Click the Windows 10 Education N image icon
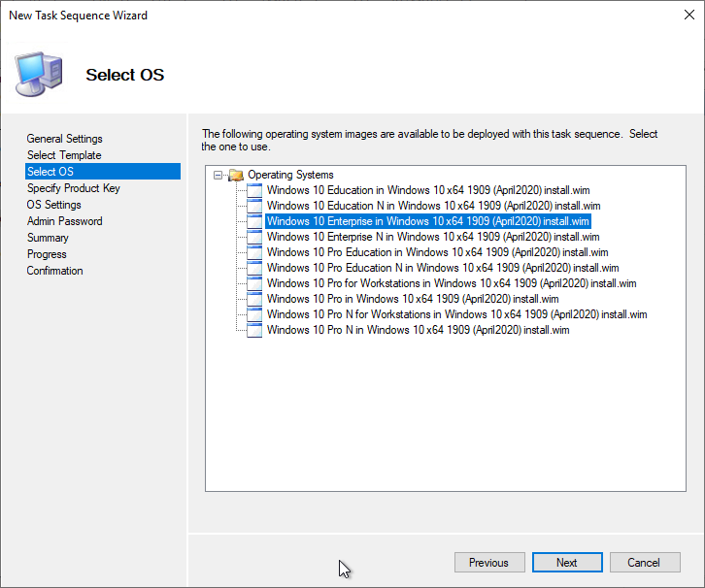This screenshot has width=705, height=588. pos(254,206)
